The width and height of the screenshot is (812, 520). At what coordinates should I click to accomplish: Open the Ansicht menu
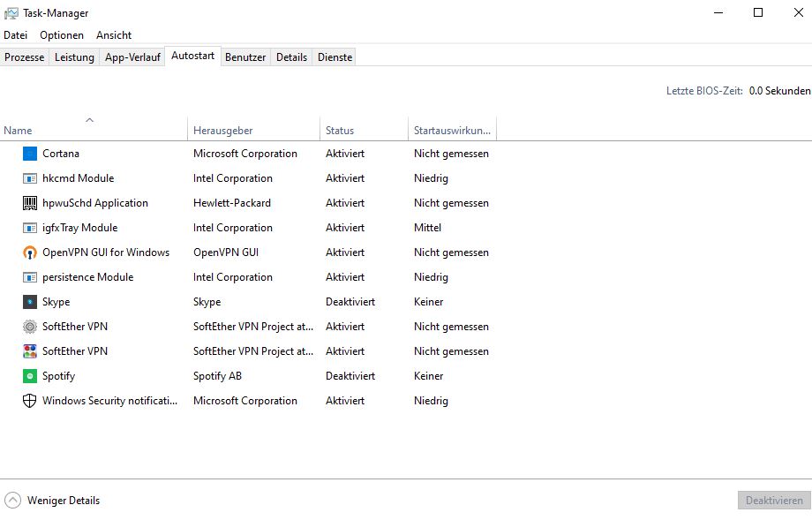click(114, 35)
